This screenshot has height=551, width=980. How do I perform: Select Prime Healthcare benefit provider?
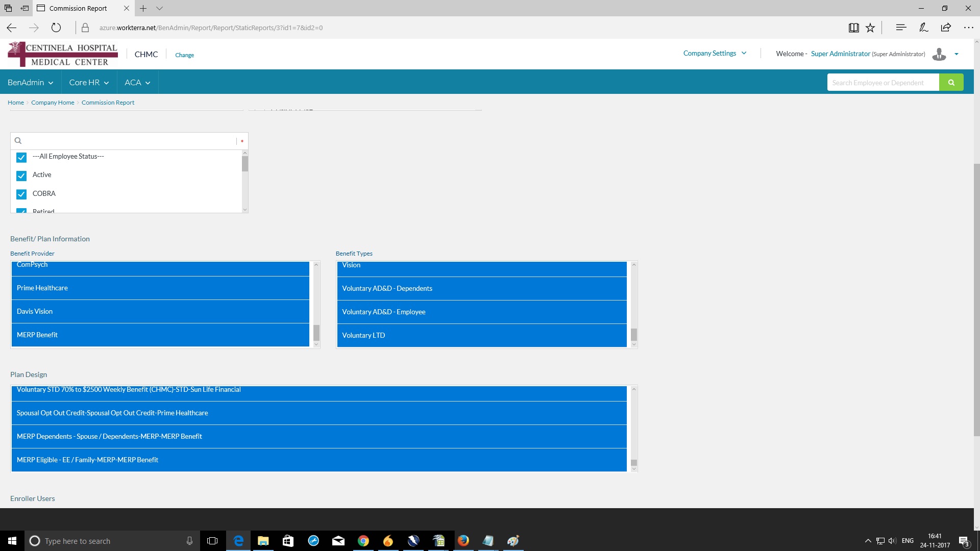[x=160, y=288]
